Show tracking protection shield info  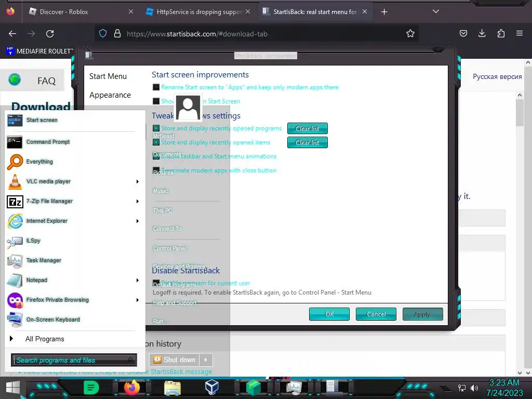point(103,34)
